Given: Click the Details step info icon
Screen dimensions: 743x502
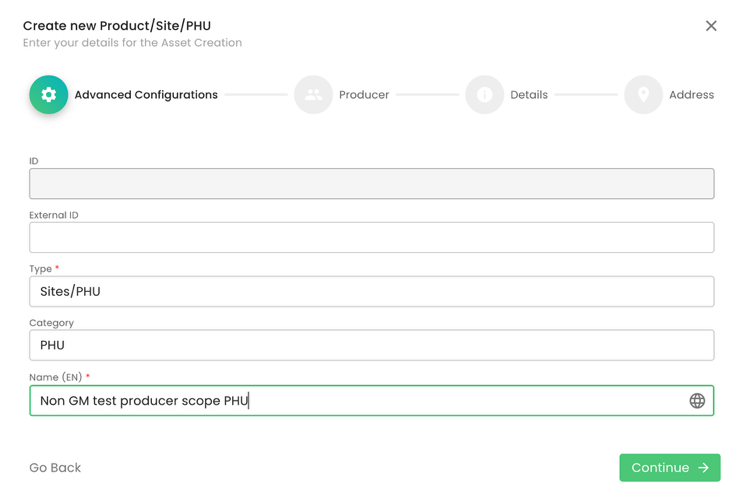Looking at the screenshot, I should point(484,95).
